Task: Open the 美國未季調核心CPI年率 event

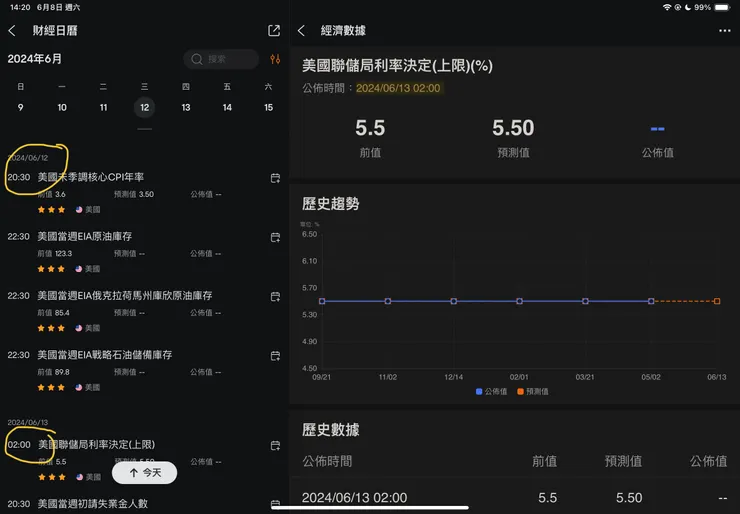Action: (x=91, y=177)
